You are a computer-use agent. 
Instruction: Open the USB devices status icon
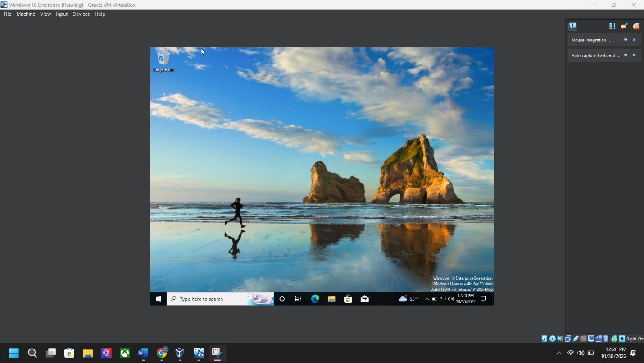[x=576, y=339]
